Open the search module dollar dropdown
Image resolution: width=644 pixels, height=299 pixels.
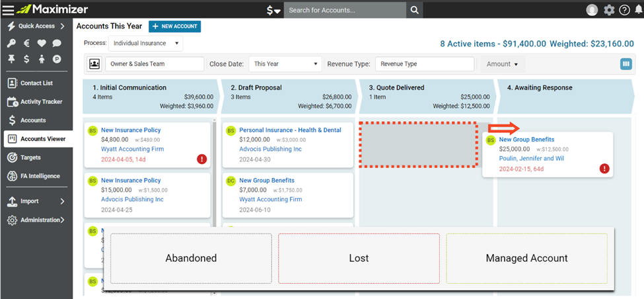point(273,11)
